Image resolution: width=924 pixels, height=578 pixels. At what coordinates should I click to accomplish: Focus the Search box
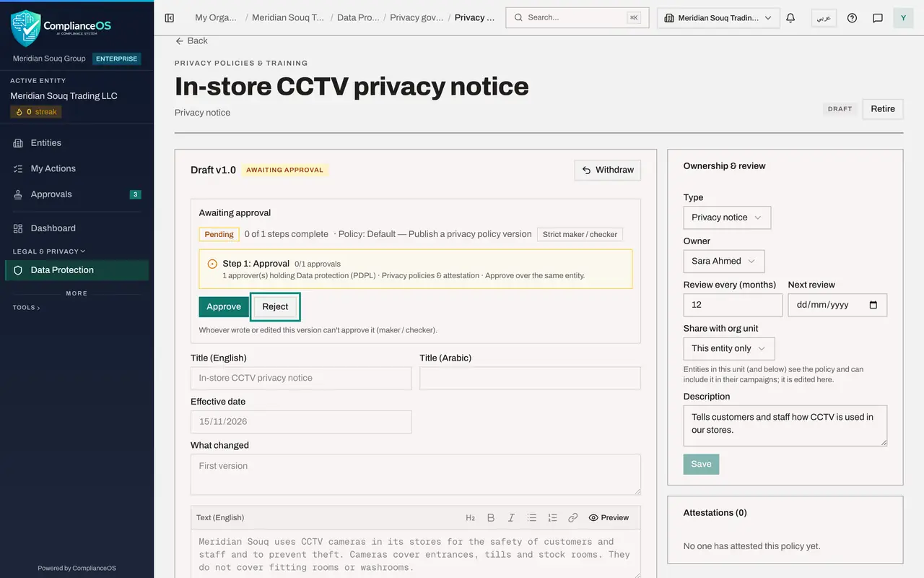pos(577,18)
